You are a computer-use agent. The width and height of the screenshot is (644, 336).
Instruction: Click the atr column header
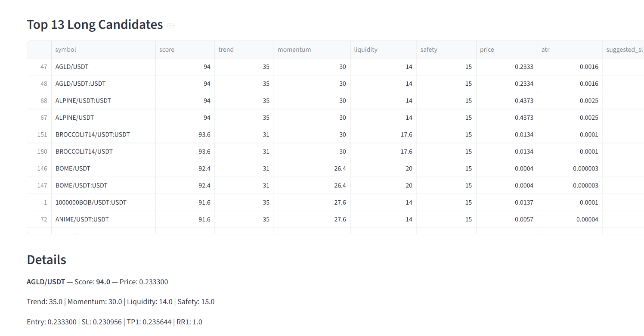coord(545,50)
